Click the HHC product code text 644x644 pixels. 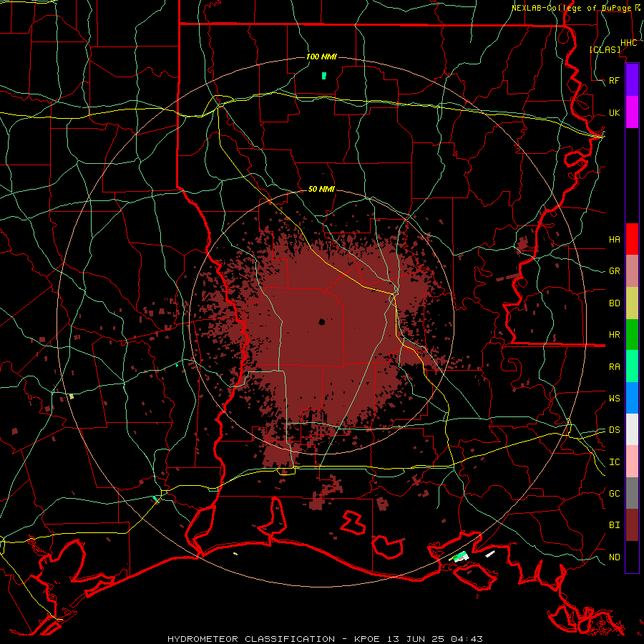pyautogui.click(x=629, y=43)
